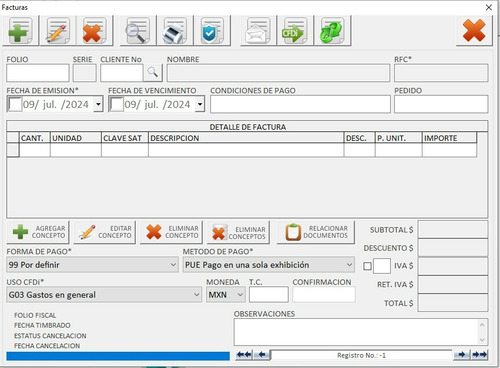Click the OBSERVACIONES text area
Image resolution: width=500 pixels, height=368 pixels.
(356, 332)
